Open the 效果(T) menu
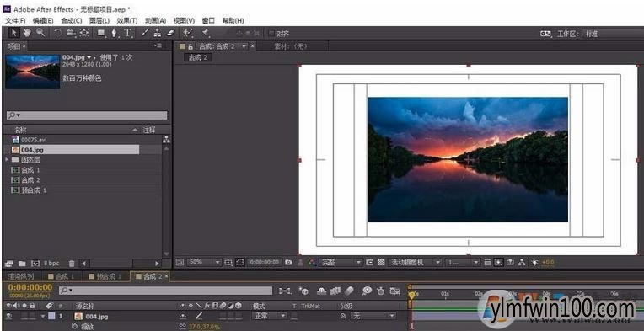This screenshot has width=644, height=331. [127, 20]
